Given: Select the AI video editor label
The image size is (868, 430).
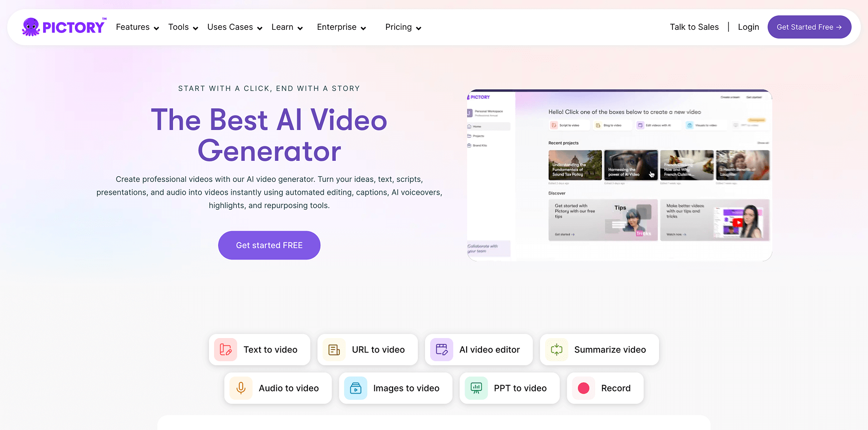Looking at the screenshot, I should pos(490,350).
